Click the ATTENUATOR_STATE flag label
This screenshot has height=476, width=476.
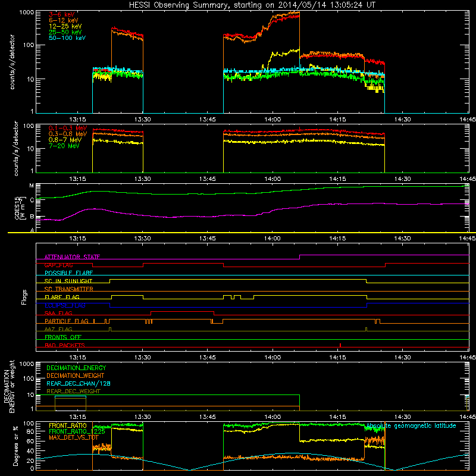pyautogui.click(x=72, y=257)
